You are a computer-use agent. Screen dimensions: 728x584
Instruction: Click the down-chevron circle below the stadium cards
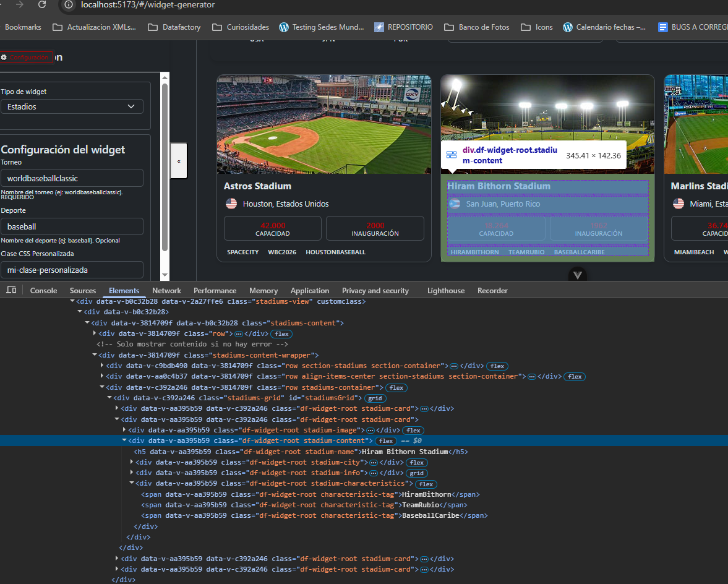click(578, 275)
